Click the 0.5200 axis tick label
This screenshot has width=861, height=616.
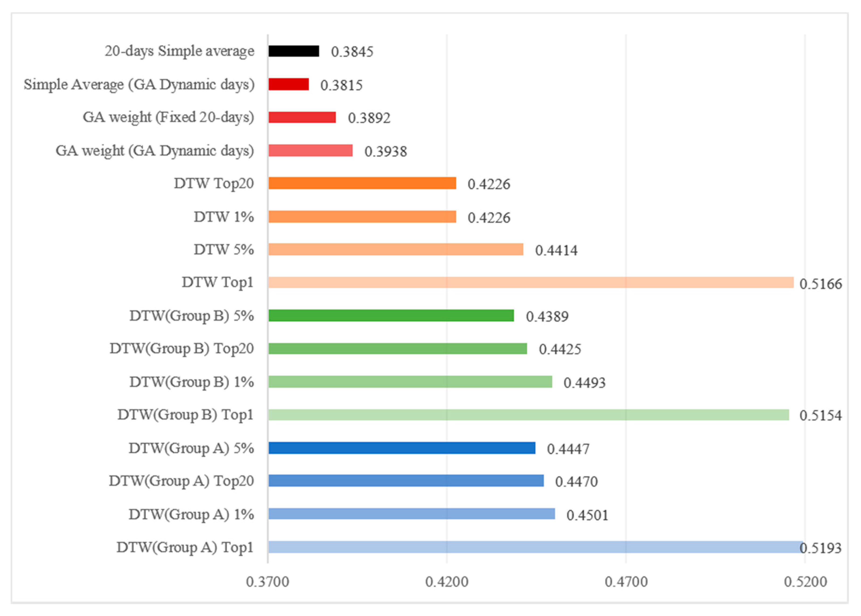click(x=805, y=581)
